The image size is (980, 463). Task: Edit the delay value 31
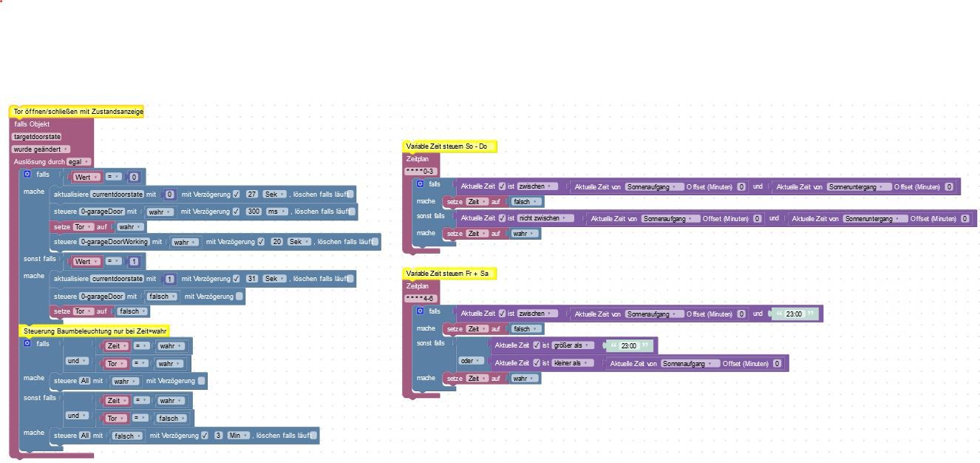[x=252, y=279]
